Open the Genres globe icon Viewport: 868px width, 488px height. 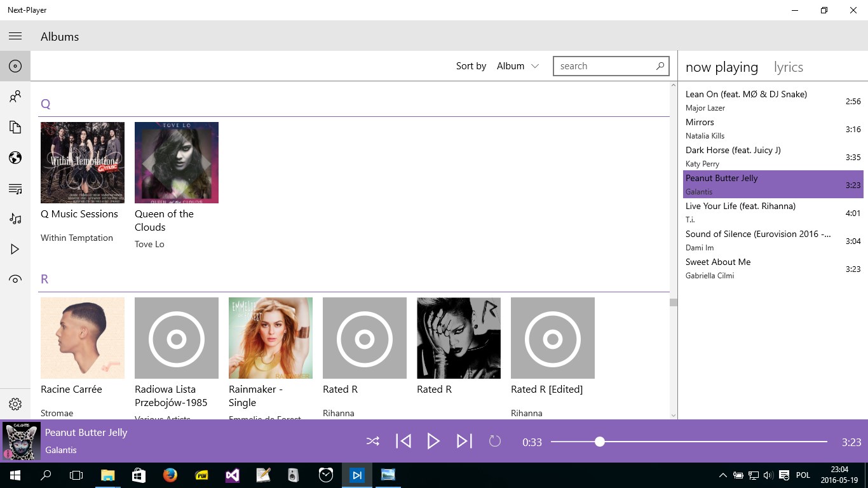coord(15,158)
